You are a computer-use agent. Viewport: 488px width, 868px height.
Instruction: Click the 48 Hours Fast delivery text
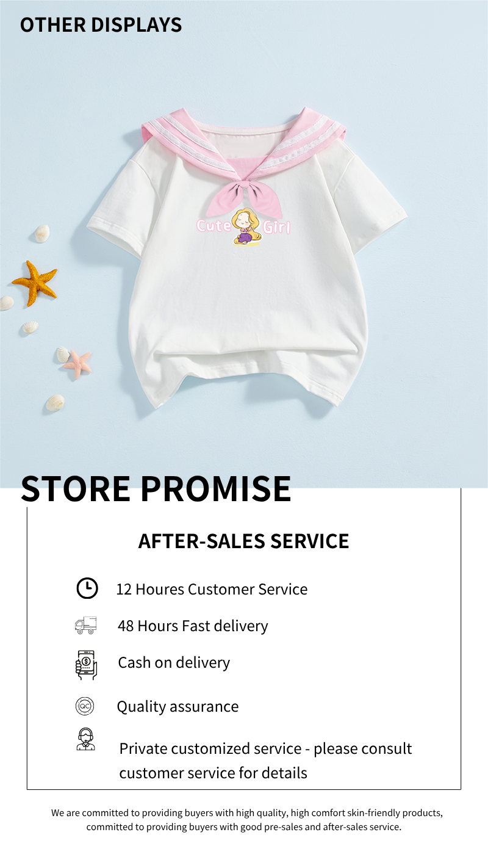193,626
